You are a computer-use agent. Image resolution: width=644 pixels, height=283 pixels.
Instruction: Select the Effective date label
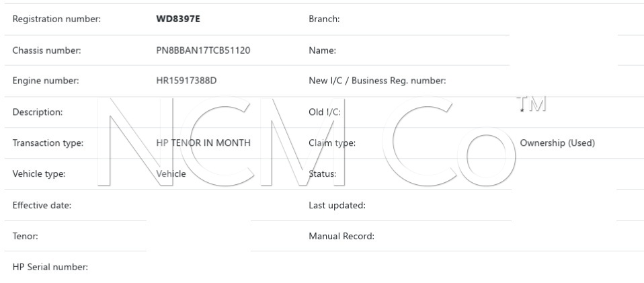[x=42, y=206]
